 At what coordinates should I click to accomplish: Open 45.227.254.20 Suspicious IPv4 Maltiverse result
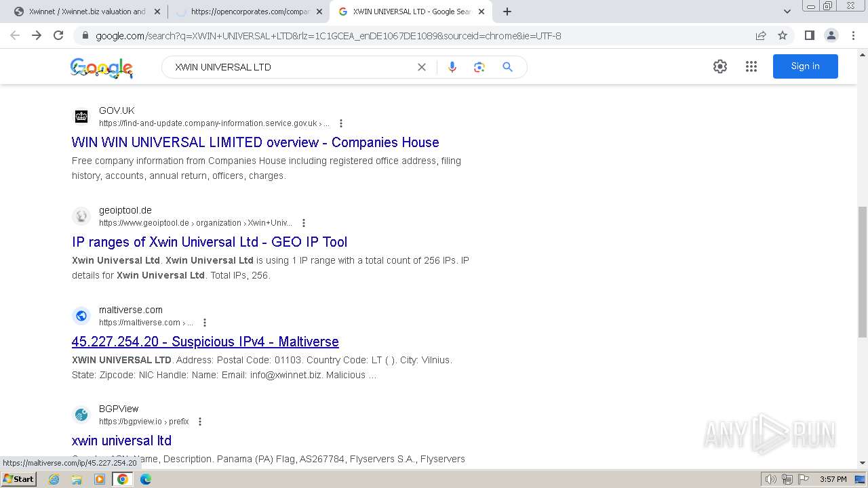pos(205,342)
